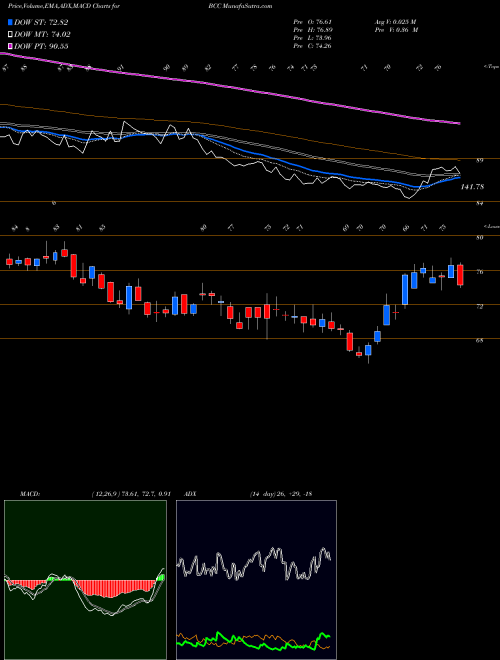500x660 pixels.
Task: Select the 'DOW MT: 74.02' legend label
Action: pos(42,35)
